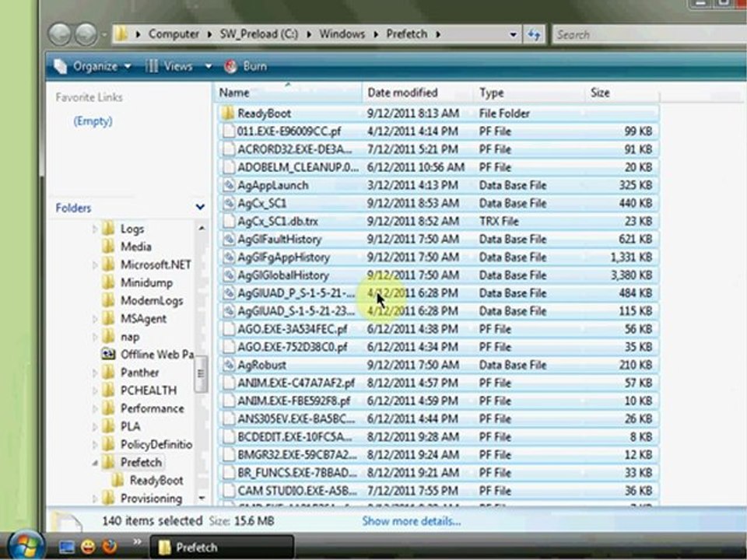Sort by the Name column header

pos(288,93)
